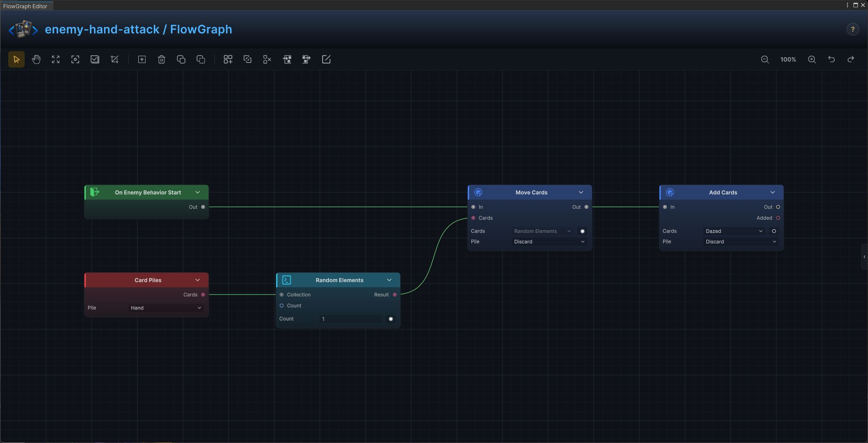Toggle the Count field port button
Viewport: 868px width, 443px height.
391,319
